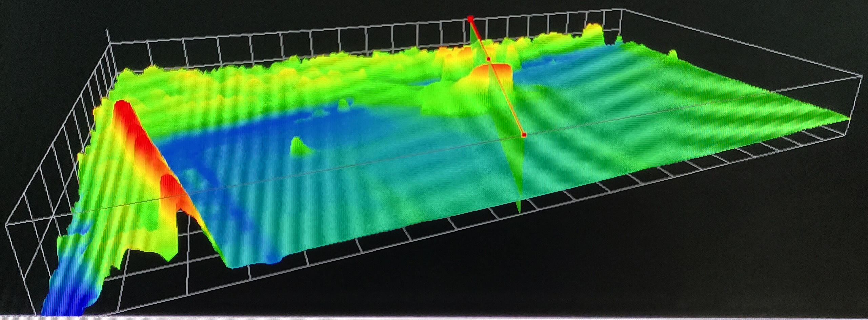868x320 pixels.
Task: Click the leftmost corner of the wireframe box
Action: click(6, 224)
